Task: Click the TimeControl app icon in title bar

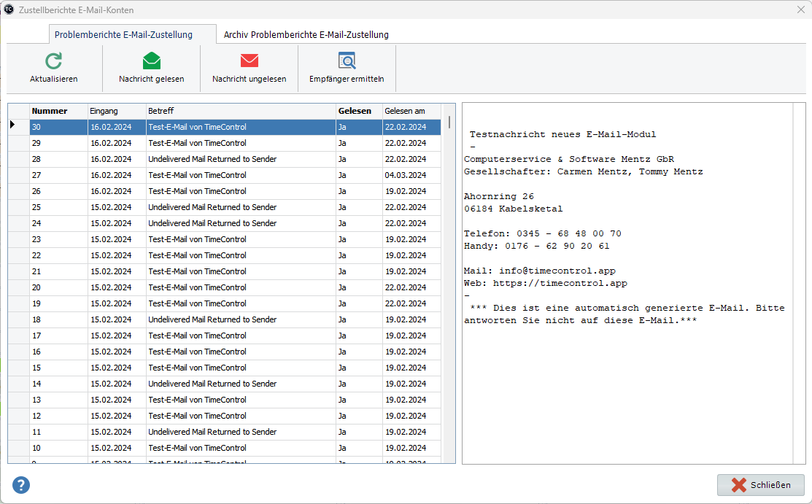Action: coord(9,9)
